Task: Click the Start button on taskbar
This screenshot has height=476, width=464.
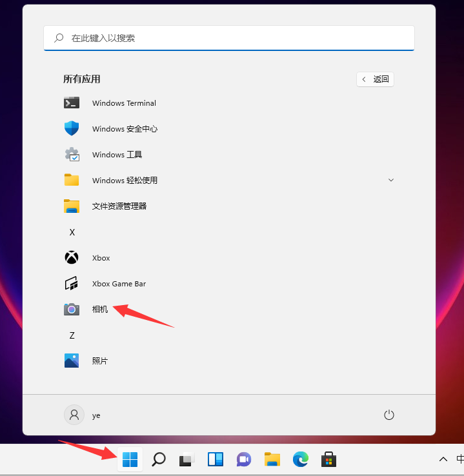Action: click(130, 459)
